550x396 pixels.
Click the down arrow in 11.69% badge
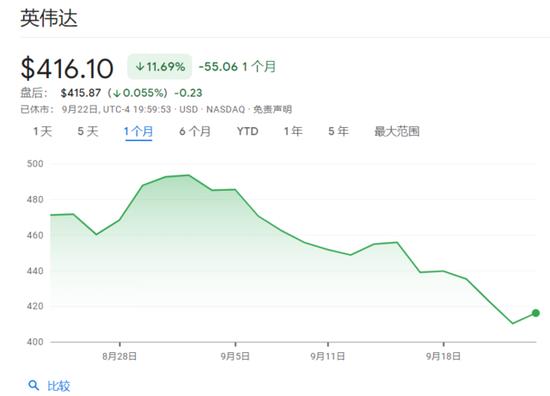pos(140,67)
